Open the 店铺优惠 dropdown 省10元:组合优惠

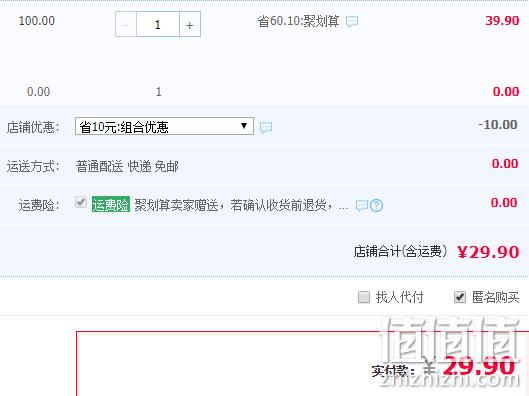click(x=164, y=126)
